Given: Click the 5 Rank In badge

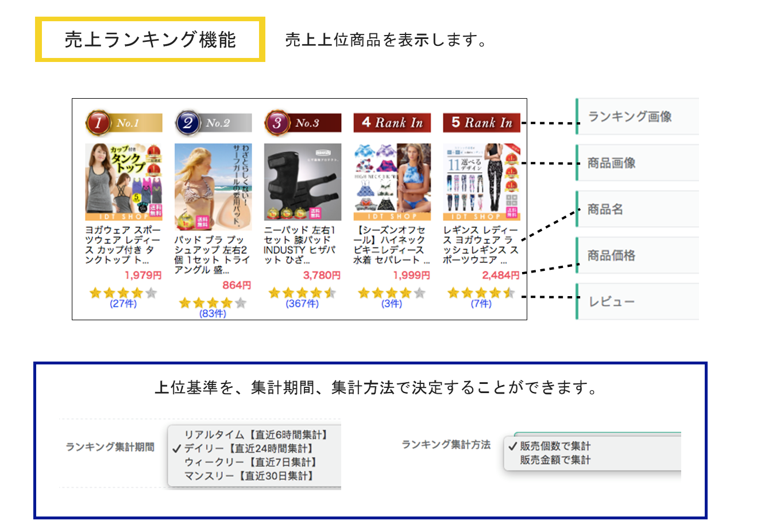Looking at the screenshot, I should [481, 123].
